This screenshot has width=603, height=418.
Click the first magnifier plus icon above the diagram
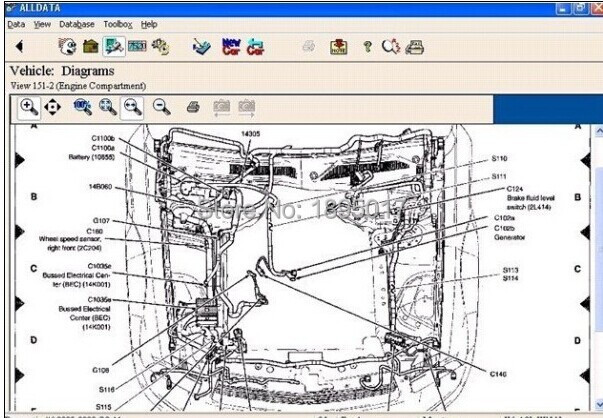30,106
